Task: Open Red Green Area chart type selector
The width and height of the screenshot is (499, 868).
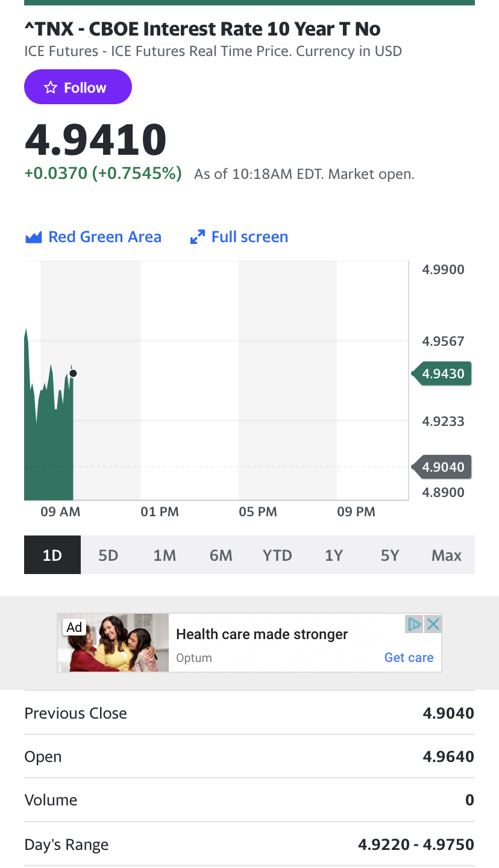Action: tap(93, 237)
